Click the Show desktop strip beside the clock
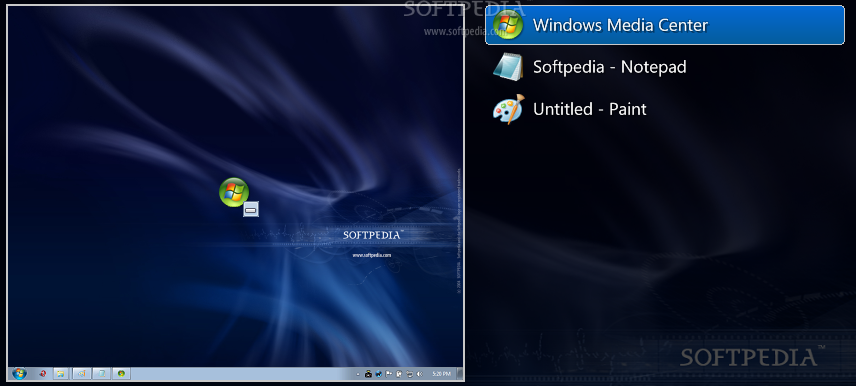 (460, 374)
